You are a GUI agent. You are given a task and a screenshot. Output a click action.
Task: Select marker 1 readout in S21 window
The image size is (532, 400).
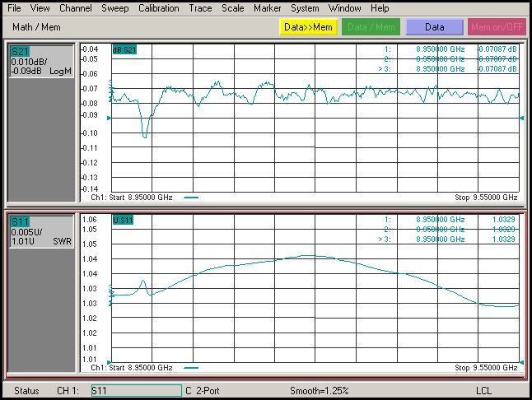(450, 49)
